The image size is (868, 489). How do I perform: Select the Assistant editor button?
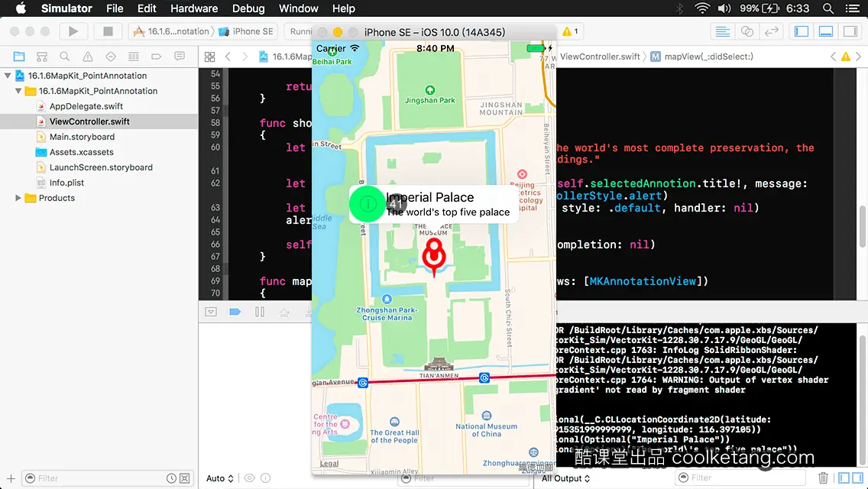pyautogui.click(x=747, y=31)
